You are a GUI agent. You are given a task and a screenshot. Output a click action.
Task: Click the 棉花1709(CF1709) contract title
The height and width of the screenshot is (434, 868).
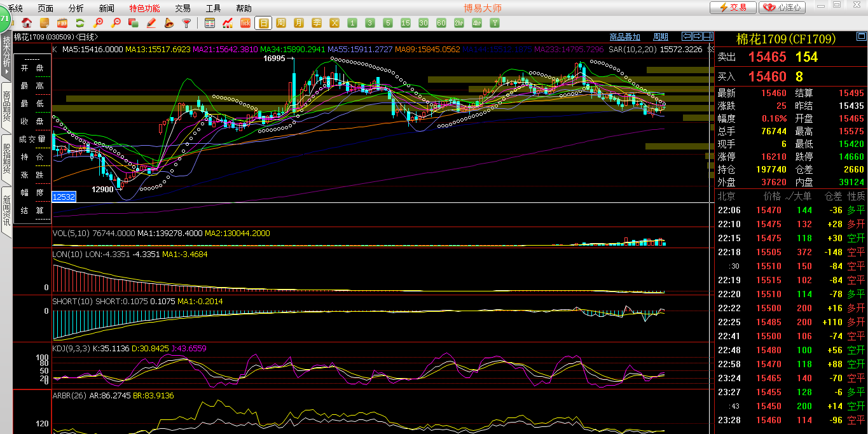(x=785, y=39)
